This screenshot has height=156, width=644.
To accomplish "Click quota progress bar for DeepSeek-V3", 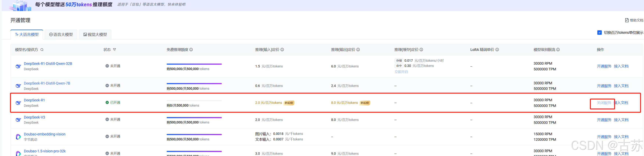I will coord(194,117).
